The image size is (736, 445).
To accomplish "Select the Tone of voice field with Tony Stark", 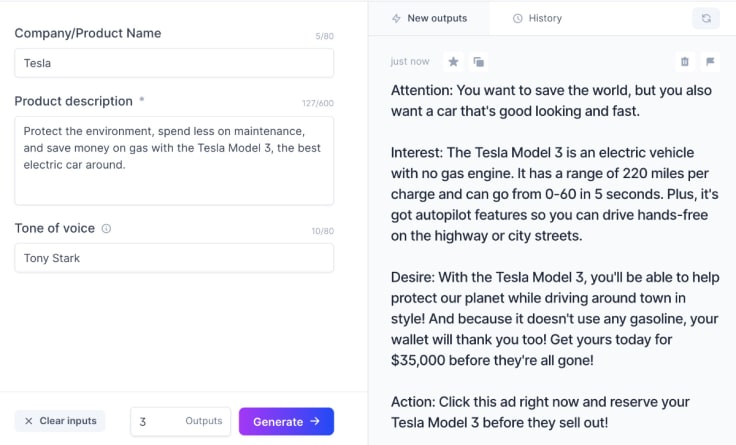I will [174, 258].
